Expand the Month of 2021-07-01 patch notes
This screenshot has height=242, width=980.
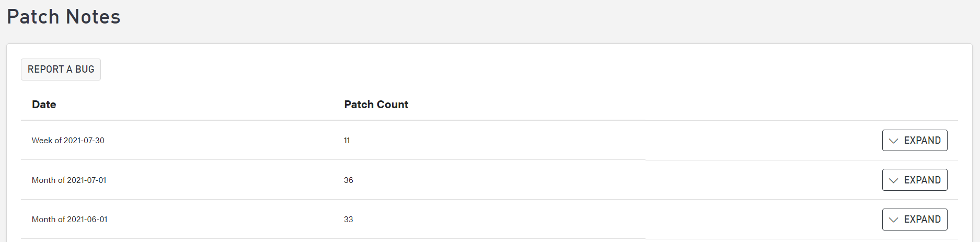click(x=915, y=180)
